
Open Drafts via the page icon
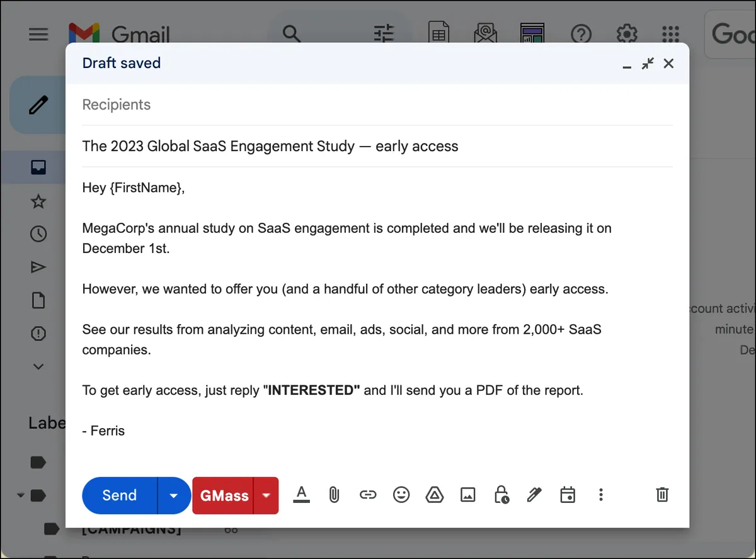[x=38, y=300]
